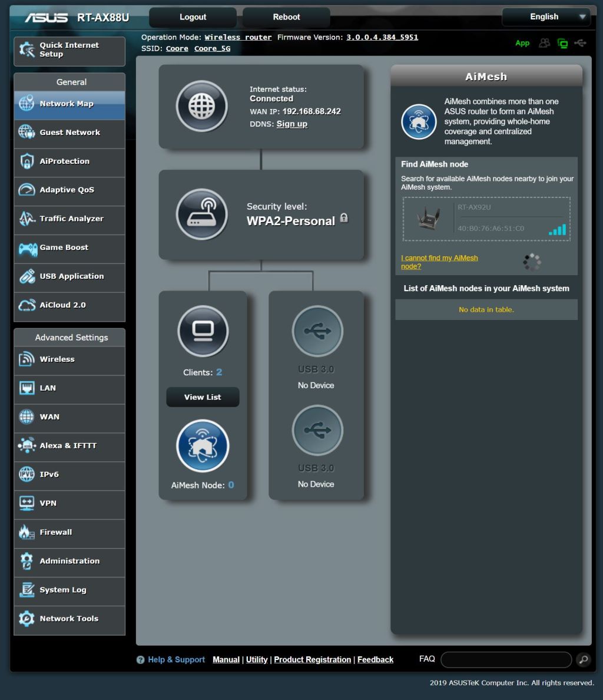The width and height of the screenshot is (603, 700).
Task: Click the 'Connected' Internet status text
Action: point(271,98)
